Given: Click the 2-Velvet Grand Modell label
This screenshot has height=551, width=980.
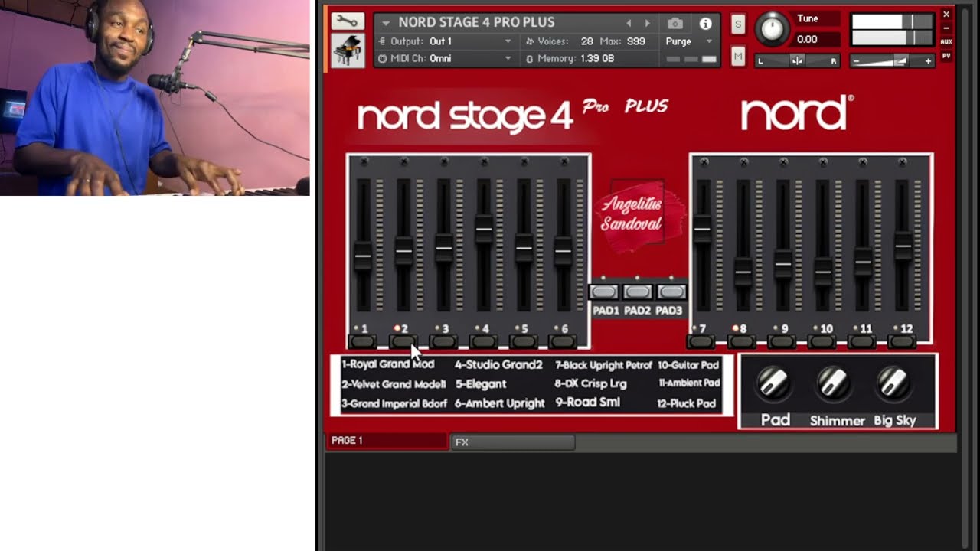Looking at the screenshot, I should [x=394, y=384].
